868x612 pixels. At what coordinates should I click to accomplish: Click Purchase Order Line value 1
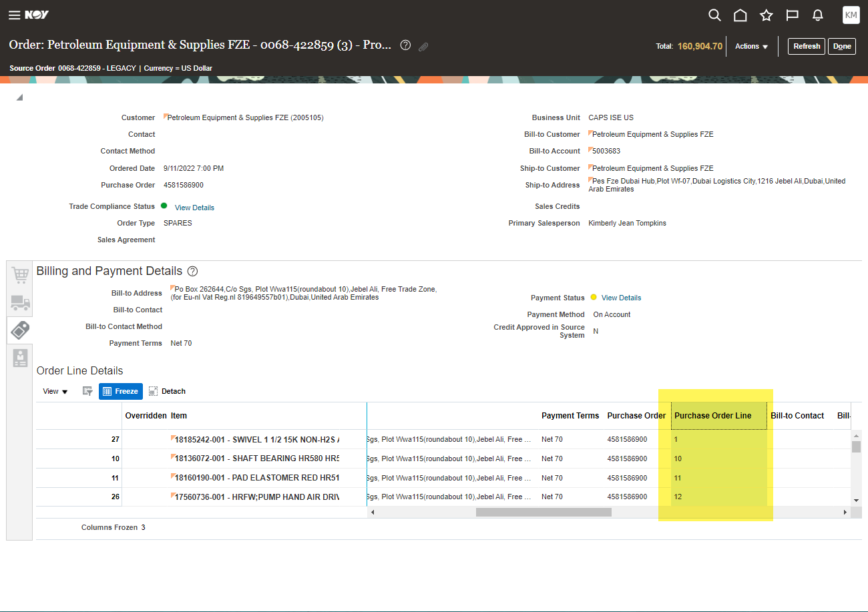[676, 439]
